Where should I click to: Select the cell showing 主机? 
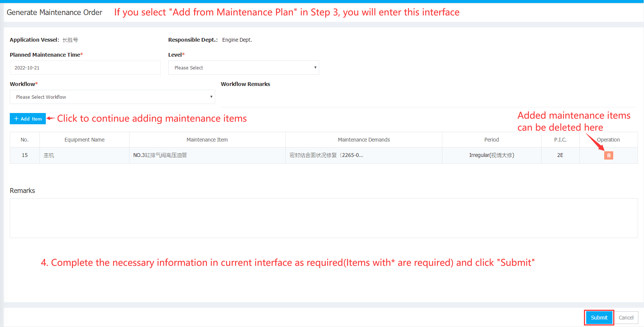84,155
